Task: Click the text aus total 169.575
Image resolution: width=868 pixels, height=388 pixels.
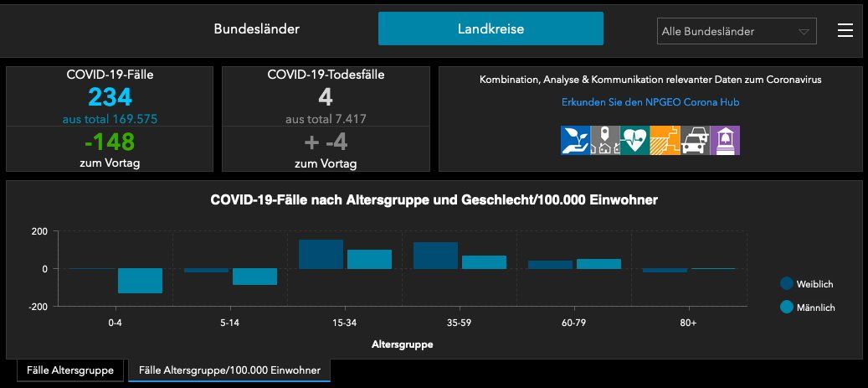Action: click(110, 119)
